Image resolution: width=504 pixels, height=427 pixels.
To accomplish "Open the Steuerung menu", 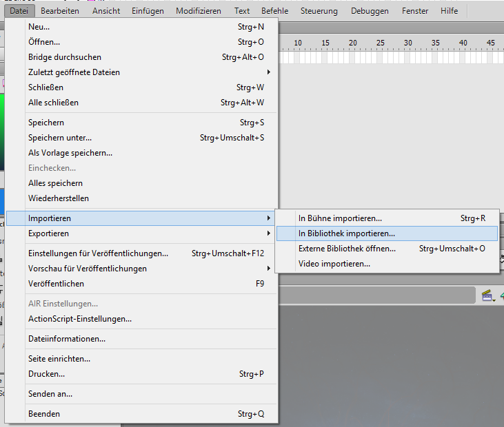I will [x=319, y=11].
